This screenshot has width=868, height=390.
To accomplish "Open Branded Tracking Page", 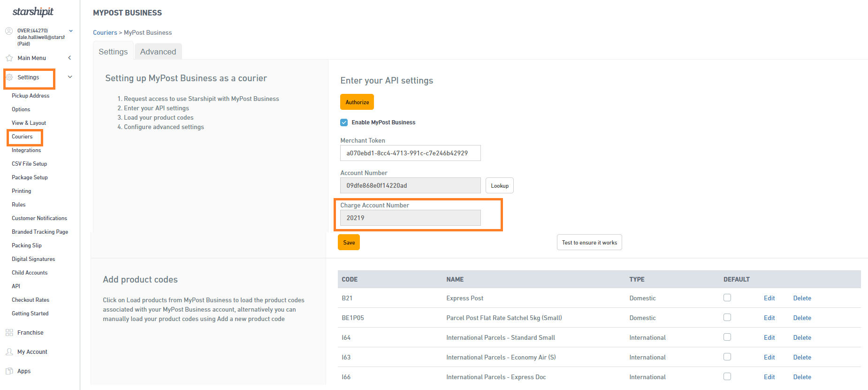I will tap(40, 232).
